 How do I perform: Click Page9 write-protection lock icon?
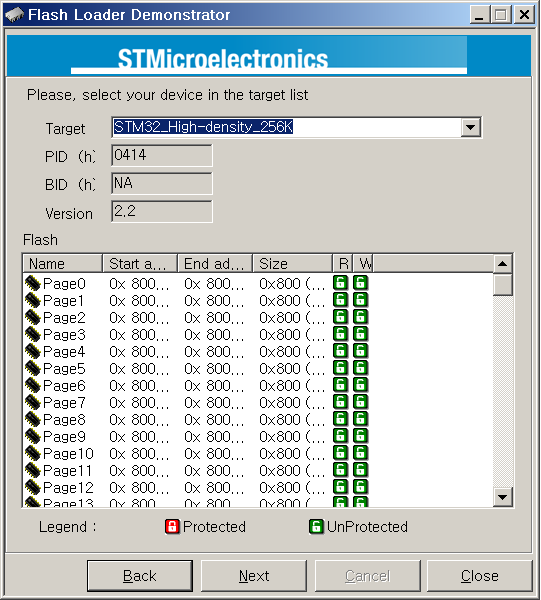point(360,435)
